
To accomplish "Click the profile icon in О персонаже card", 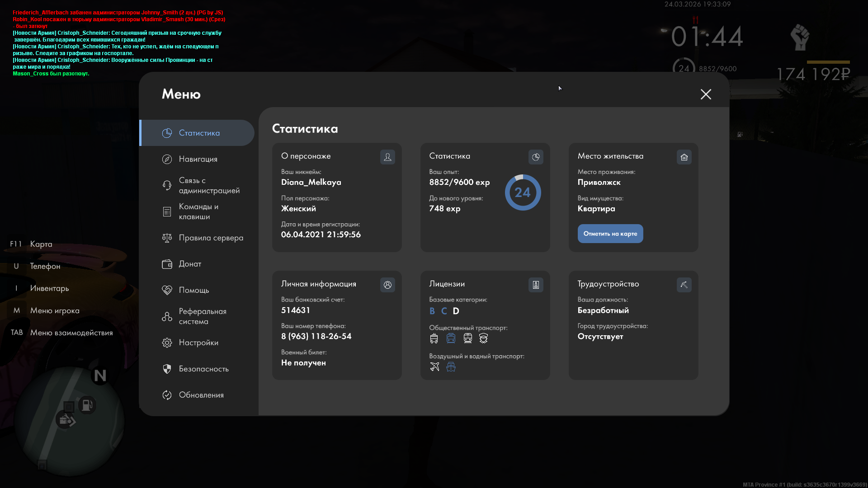I will point(387,157).
